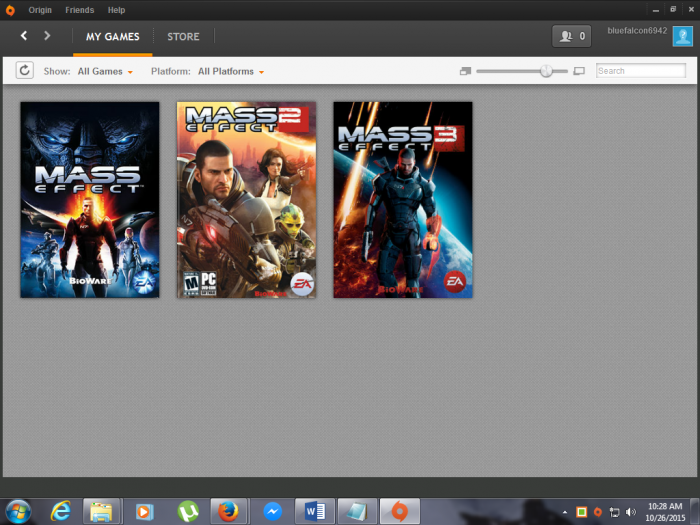Image resolution: width=700 pixels, height=525 pixels.
Task: Click the Origin logo icon in title bar
Action: point(10,10)
